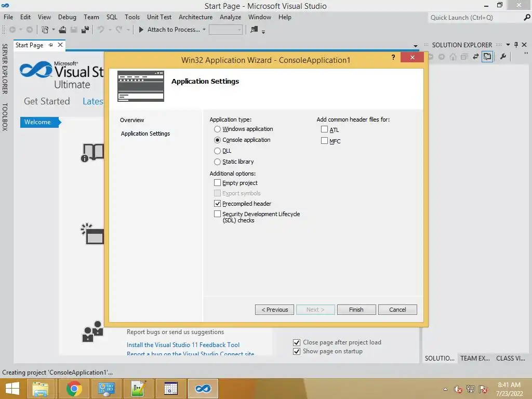
Task: Click the Navigate Backward toolbar arrow
Action: point(12,30)
